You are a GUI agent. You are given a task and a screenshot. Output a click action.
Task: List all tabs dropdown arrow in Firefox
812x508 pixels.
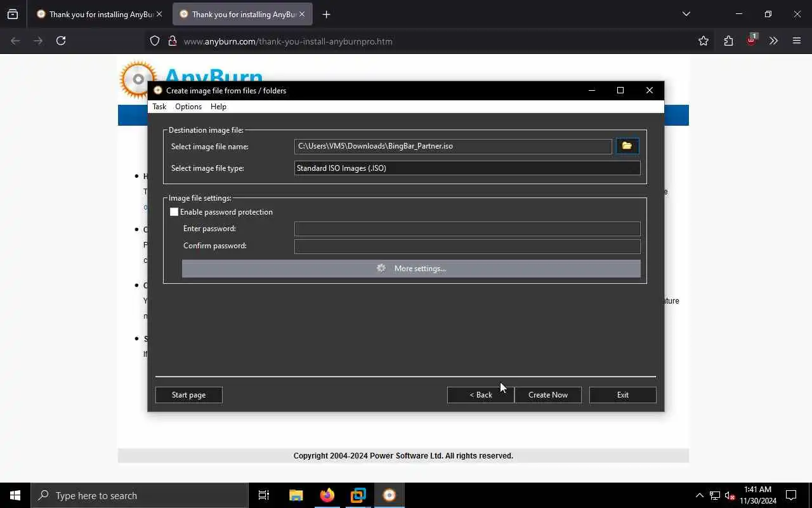(x=686, y=14)
